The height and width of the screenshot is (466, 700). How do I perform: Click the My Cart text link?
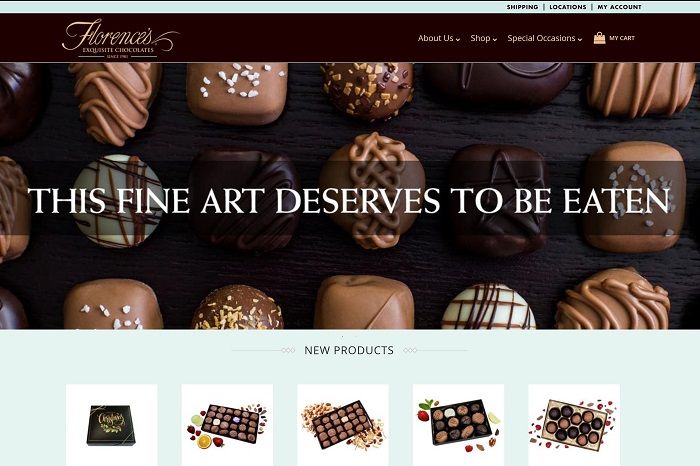[x=622, y=38]
